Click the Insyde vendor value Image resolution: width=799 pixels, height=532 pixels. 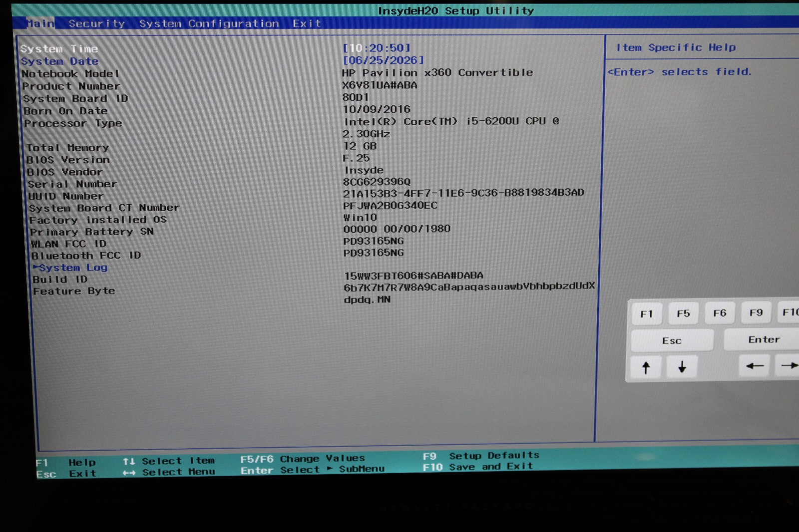tap(364, 170)
